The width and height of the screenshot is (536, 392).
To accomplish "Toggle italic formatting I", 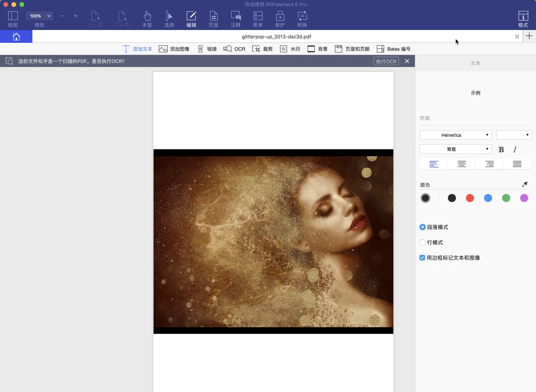I will (x=515, y=150).
